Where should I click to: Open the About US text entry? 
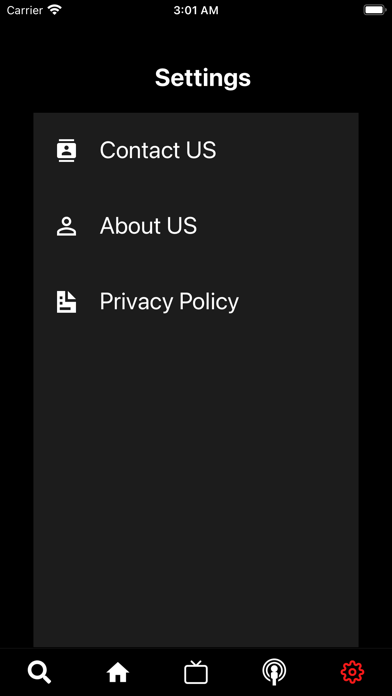pyautogui.click(x=148, y=226)
